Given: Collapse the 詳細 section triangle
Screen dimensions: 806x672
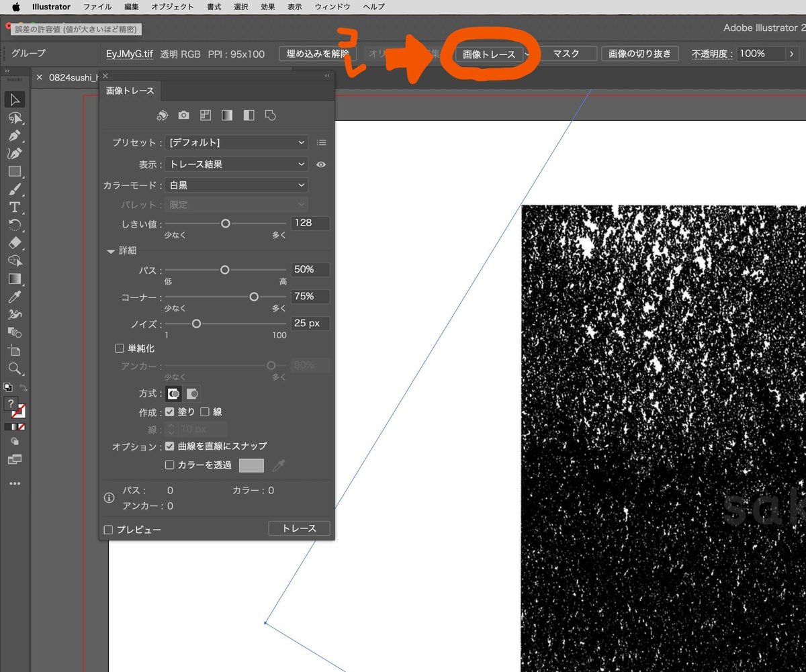Looking at the screenshot, I should 111,250.
